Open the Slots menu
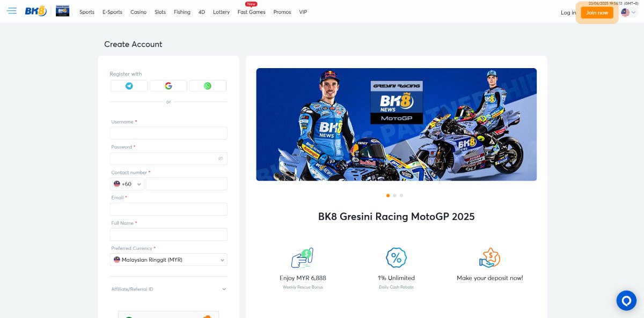 click(160, 12)
